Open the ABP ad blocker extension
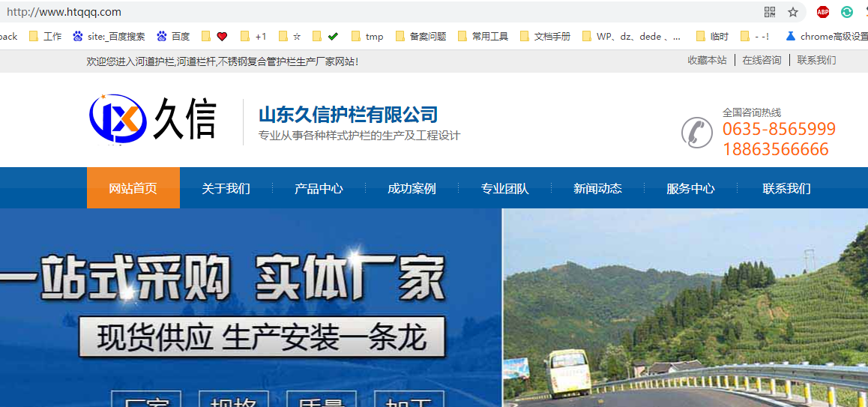Viewport: 868px width, 407px height. (x=823, y=12)
